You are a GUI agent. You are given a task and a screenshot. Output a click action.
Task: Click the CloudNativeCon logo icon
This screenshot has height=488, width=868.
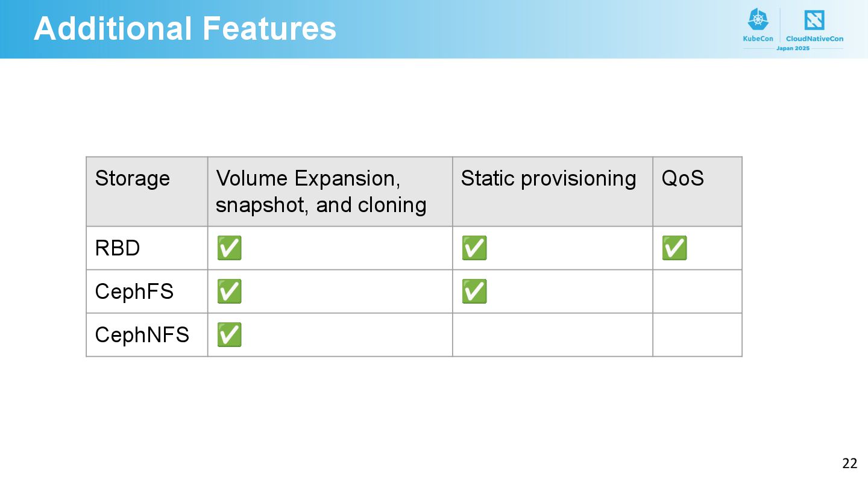tap(814, 20)
